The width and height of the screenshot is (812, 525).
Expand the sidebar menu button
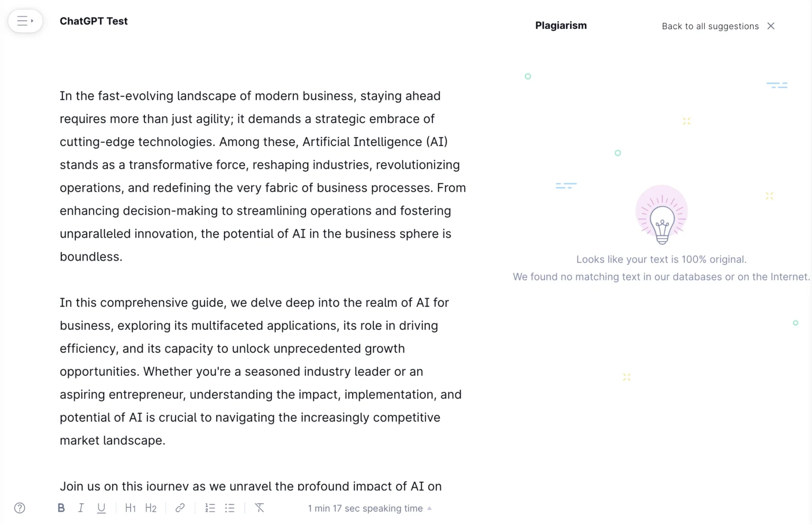(x=25, y=21)
